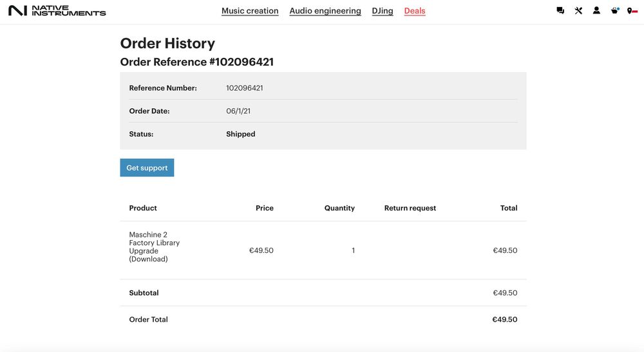Click the Subtotal label
Image resolution: width=644 pixels, height=352 pixels.
point(144,293)
